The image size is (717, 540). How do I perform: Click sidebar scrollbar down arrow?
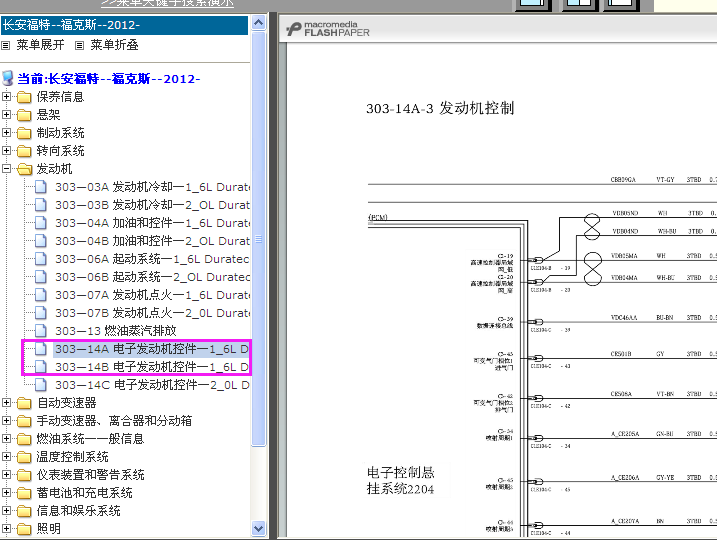[x=258, y=529]
